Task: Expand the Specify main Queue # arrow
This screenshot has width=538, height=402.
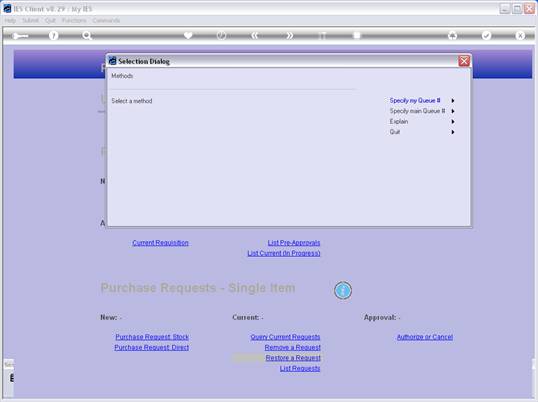Action: coord(453,111)
